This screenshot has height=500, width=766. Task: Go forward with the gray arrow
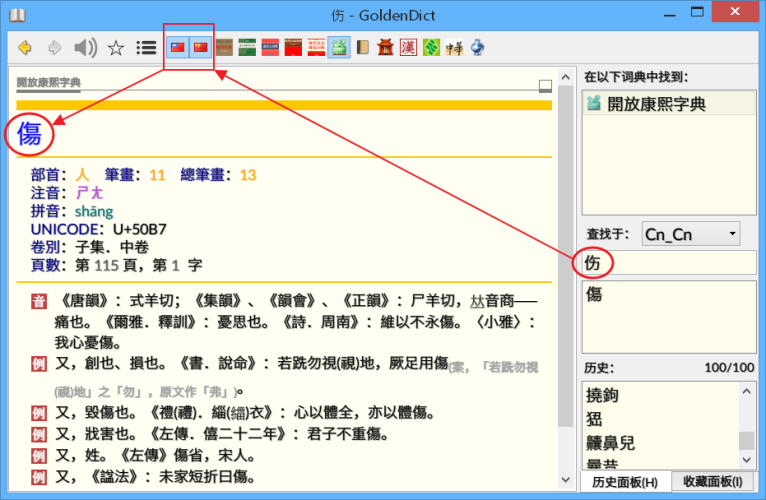point(54,48)
